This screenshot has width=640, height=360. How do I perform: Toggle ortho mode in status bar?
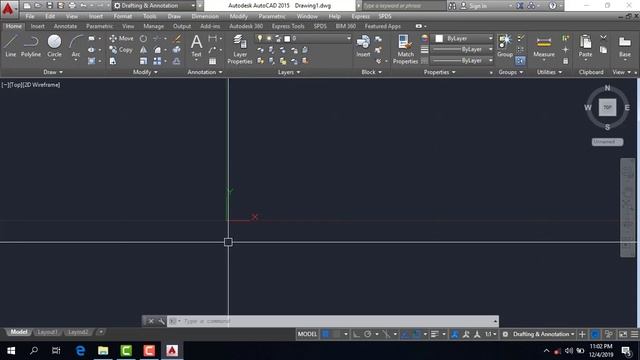[x=356, y=334]
